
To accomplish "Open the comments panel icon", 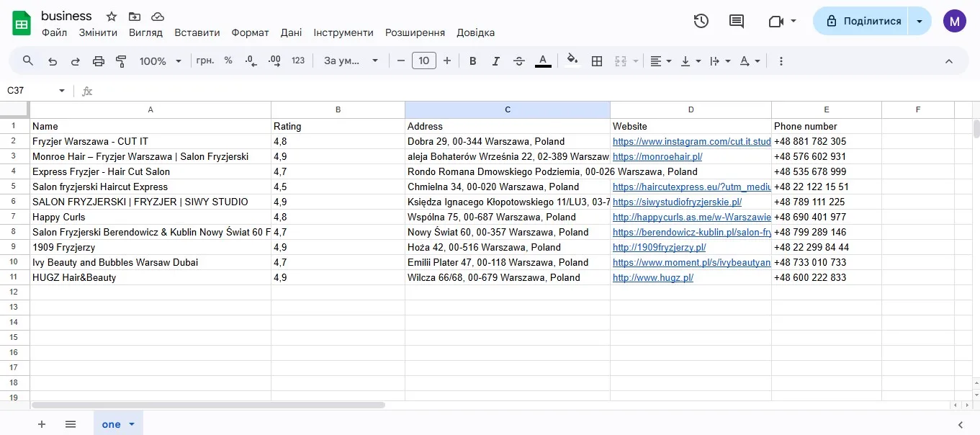I will tap(737, 21).
